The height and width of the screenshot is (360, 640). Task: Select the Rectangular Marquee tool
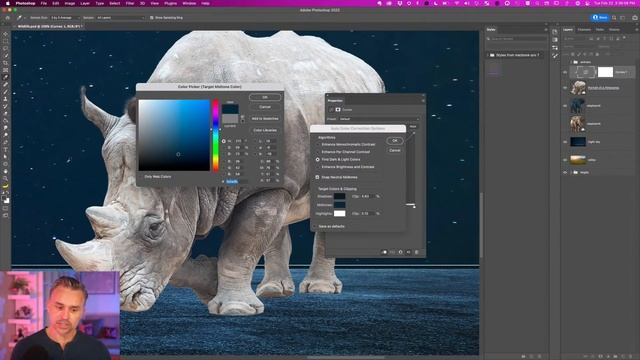pyautogui.click(x=5, y=41)
